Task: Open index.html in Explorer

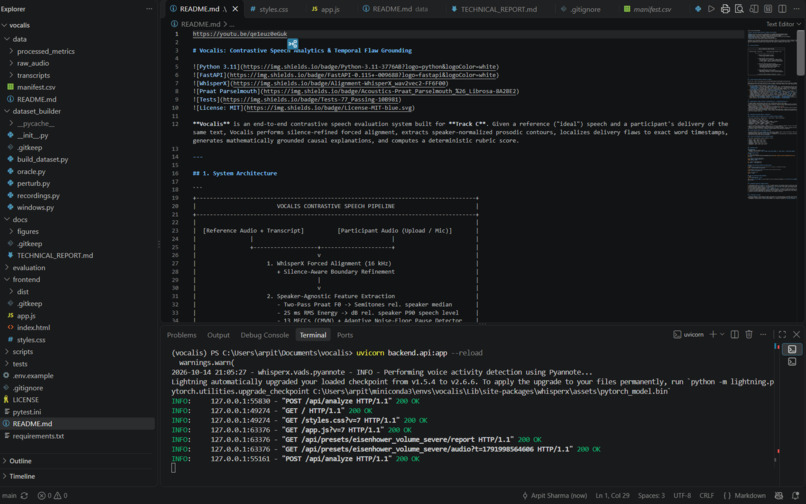Action: 33,328
